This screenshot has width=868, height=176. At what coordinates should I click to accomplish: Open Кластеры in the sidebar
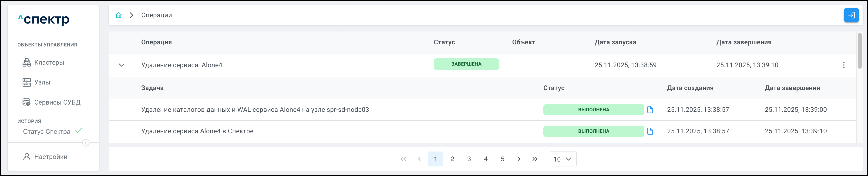49,63
